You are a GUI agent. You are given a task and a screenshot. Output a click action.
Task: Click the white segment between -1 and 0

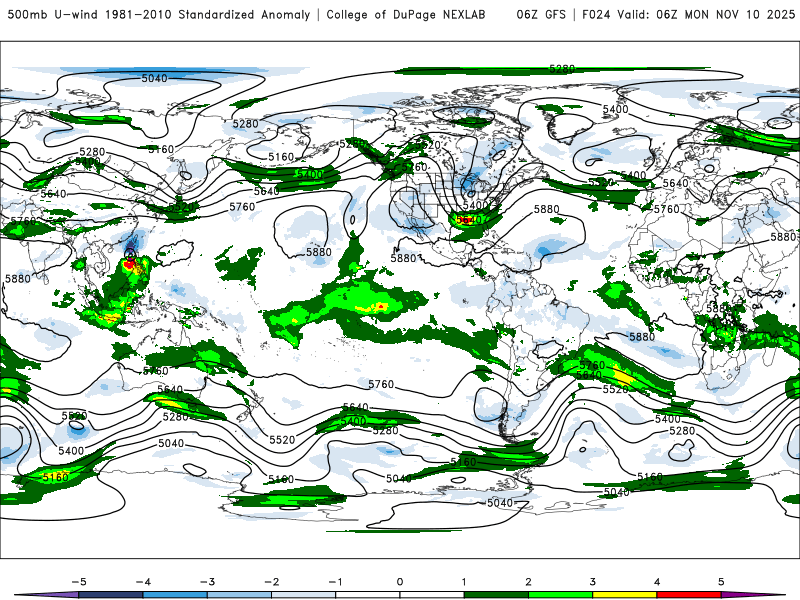point(368,595)
